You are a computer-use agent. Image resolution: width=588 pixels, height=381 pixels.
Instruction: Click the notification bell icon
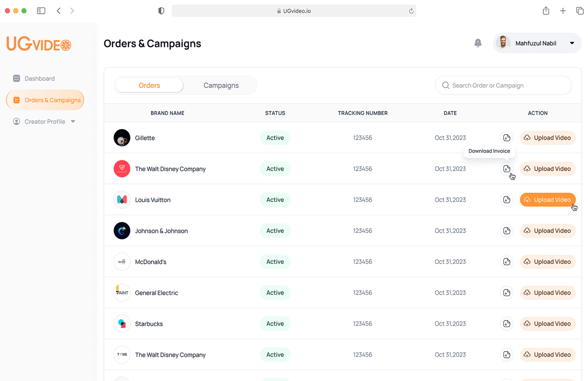[478, 43]
